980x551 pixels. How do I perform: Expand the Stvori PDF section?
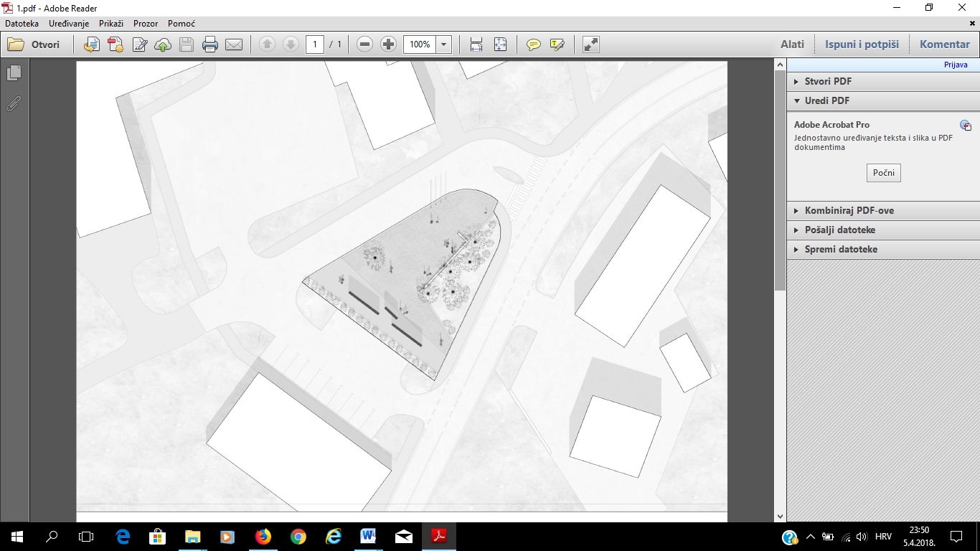pyautogui.click(x=828, y=82)
